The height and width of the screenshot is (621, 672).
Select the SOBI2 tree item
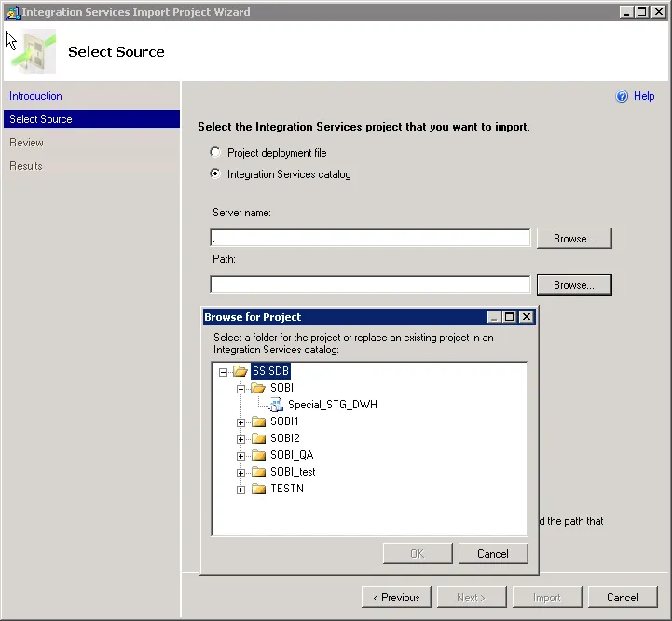(x=285, y=438)
